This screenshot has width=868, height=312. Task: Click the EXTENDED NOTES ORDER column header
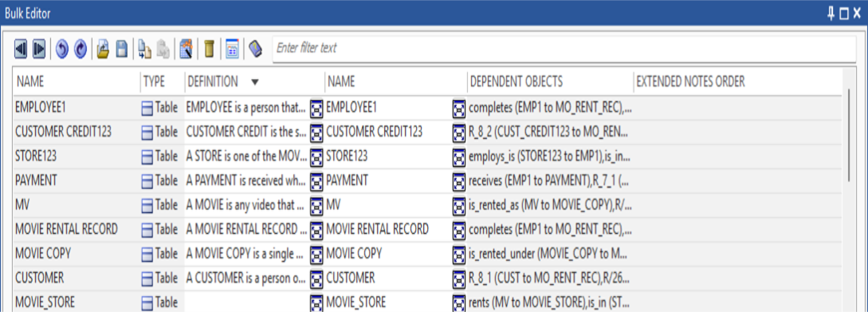(x=691, y=81)
